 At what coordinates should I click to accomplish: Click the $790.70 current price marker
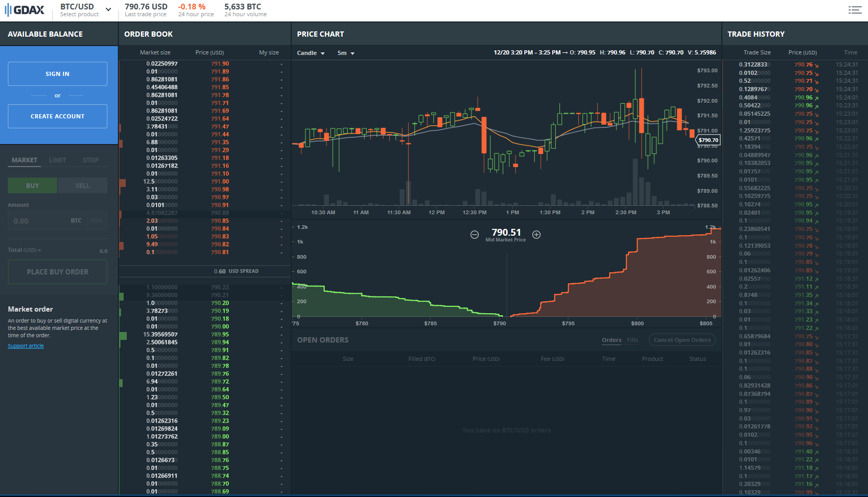click(708, 140)
